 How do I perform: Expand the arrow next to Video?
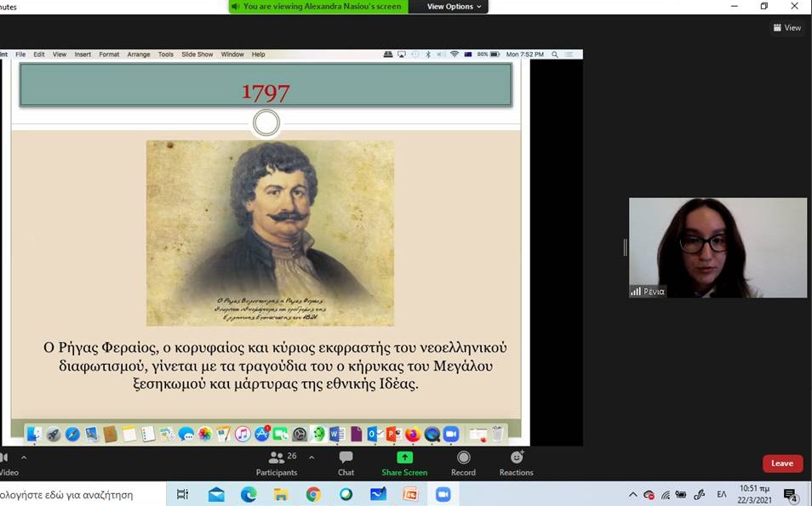(24, 458)
